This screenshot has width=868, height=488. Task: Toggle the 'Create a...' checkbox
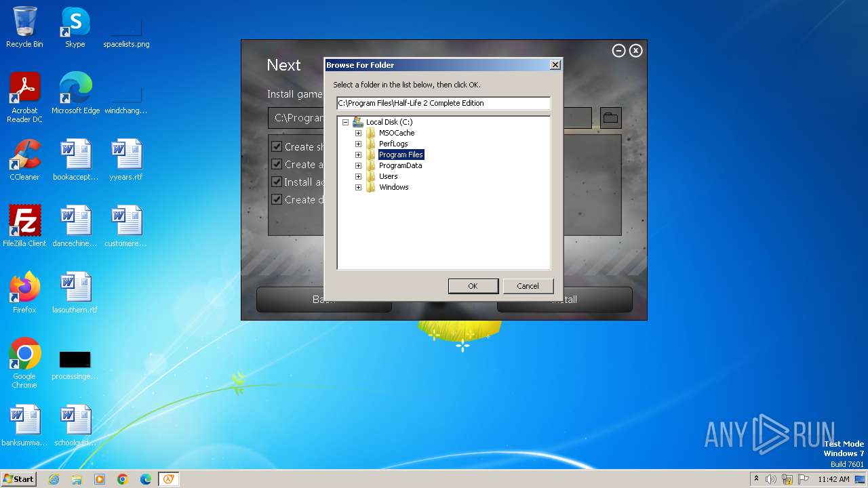[277, 164]
